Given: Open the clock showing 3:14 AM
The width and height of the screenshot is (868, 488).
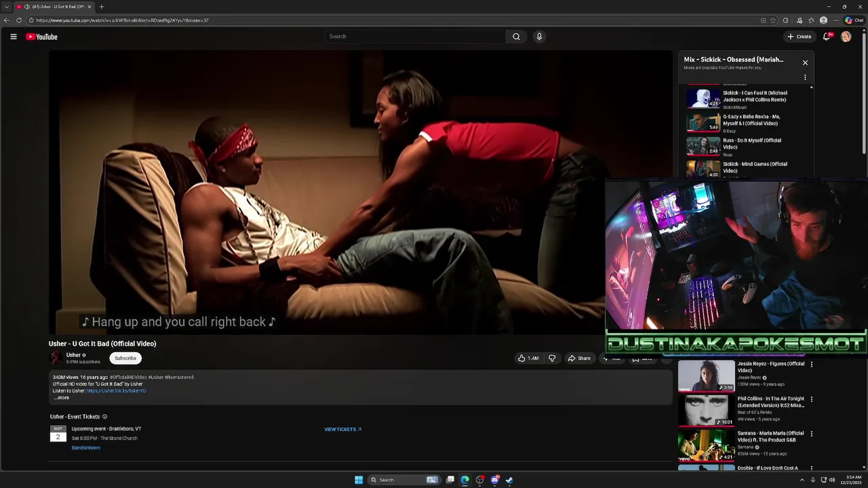Looking at the screenshot, I should coord(853,480).
